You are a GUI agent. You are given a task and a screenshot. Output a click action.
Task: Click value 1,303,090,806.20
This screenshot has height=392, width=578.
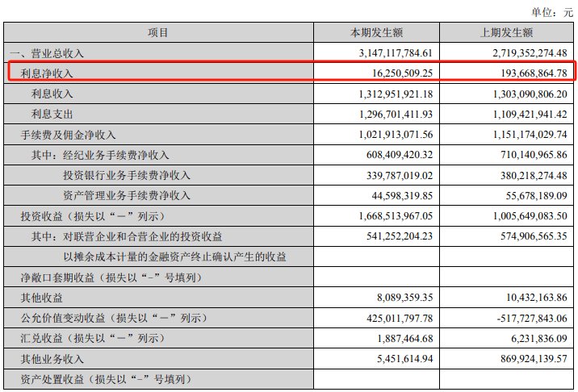point(530,94)
